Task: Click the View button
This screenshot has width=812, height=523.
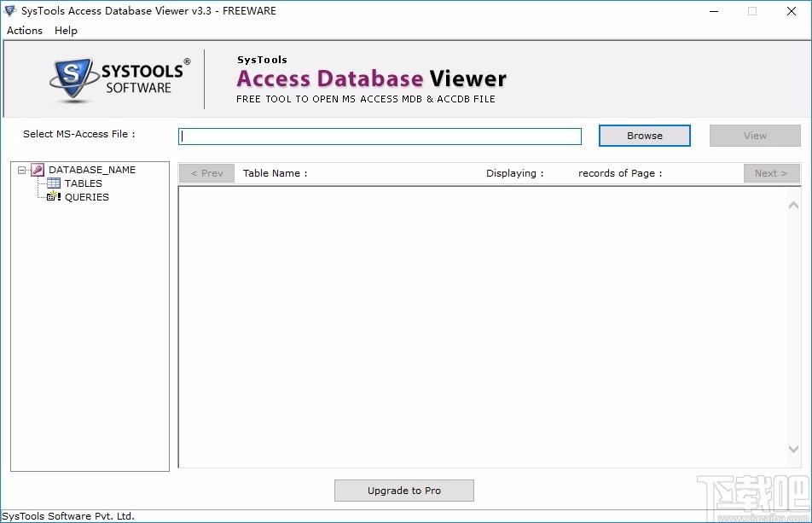Action: [755, 136]
